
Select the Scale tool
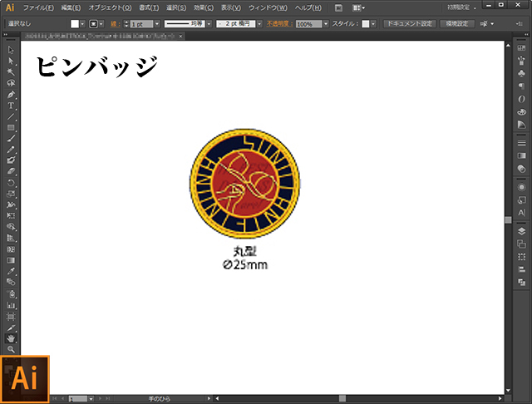point(11,194)
